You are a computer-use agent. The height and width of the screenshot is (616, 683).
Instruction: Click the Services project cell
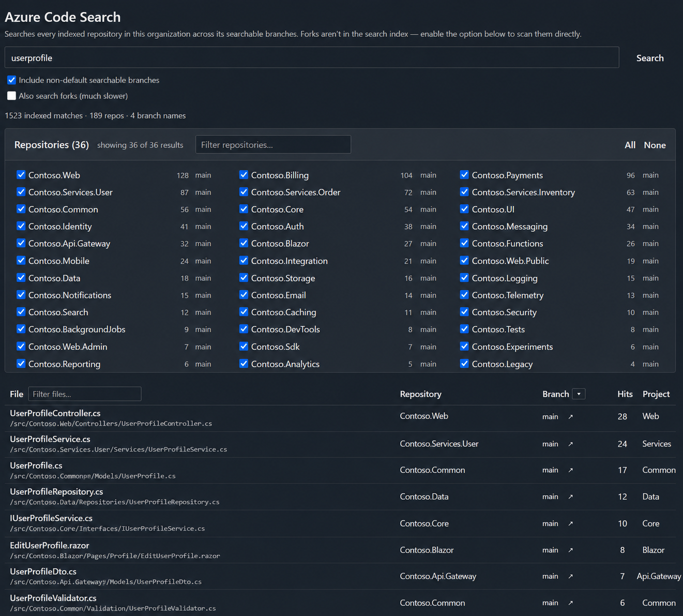pos(657,444)
